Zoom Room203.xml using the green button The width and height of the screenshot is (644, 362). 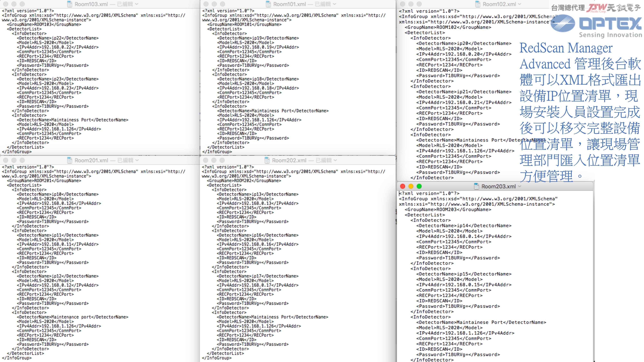pyautogui.click(x=419, y=186)
